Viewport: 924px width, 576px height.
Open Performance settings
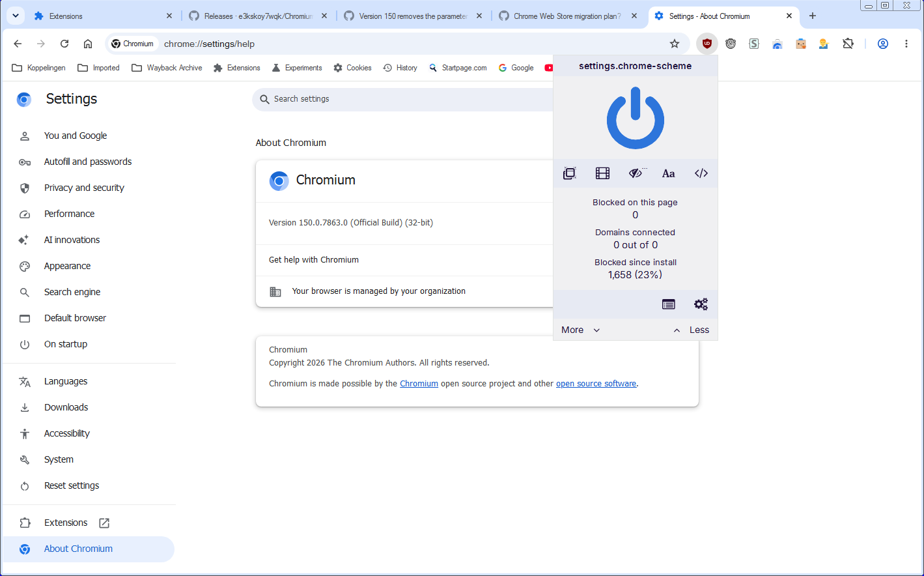coord(89,214)
